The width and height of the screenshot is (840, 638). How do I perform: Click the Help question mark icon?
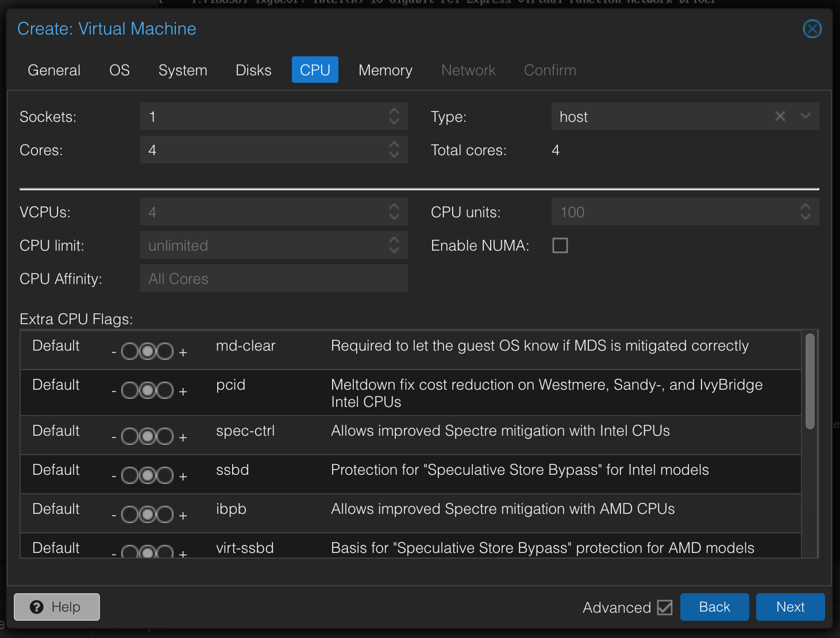pos(37,607)
